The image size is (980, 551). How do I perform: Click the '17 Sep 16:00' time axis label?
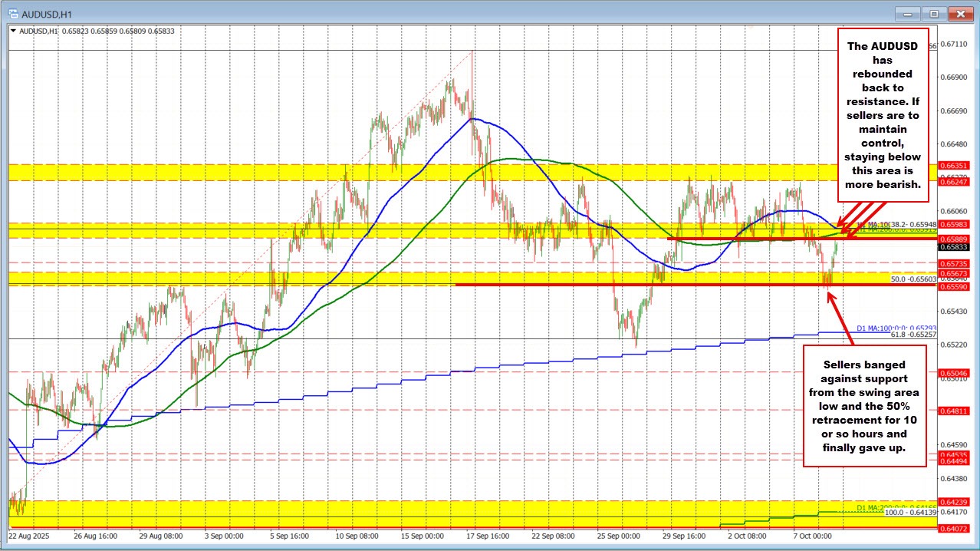487,536
